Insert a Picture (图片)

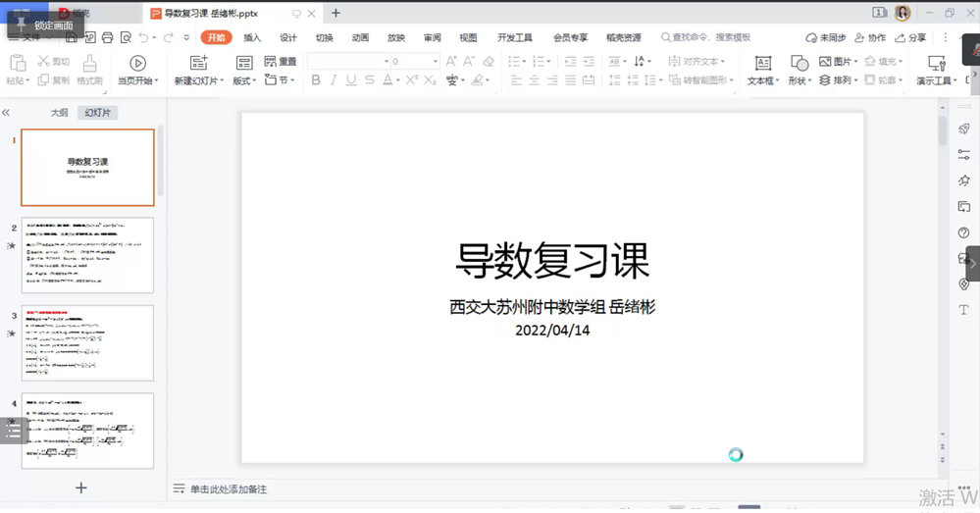(838, 61)
